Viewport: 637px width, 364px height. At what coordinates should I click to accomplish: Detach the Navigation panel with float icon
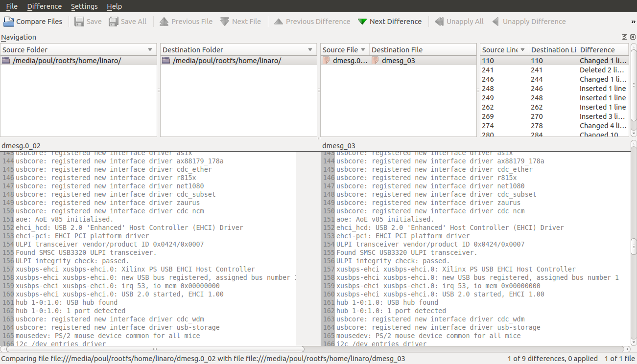coord(624,37)
